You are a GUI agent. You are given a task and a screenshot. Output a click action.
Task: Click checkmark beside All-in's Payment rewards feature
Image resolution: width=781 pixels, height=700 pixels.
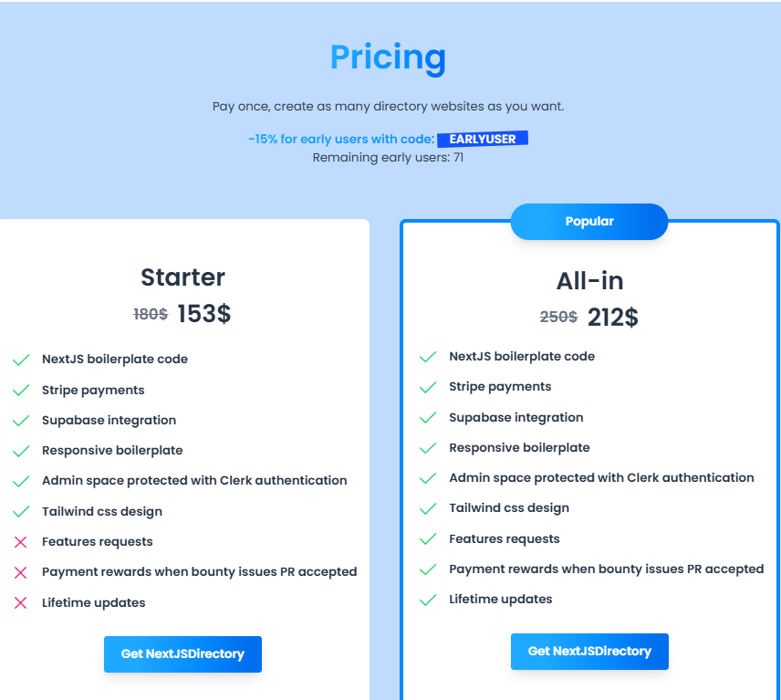428,569
